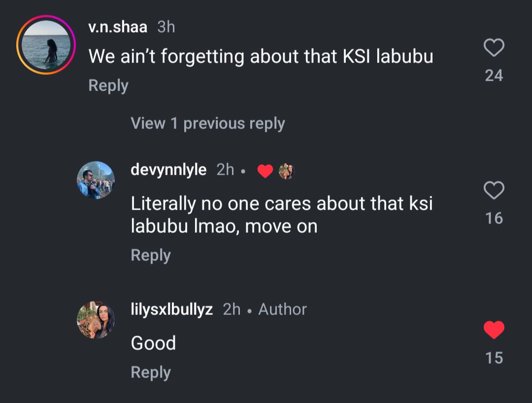The width and height of the screenshot is (532, 403).
Task: View the 16 likes on devynnlyle's reply
Action: pos(494,217)
